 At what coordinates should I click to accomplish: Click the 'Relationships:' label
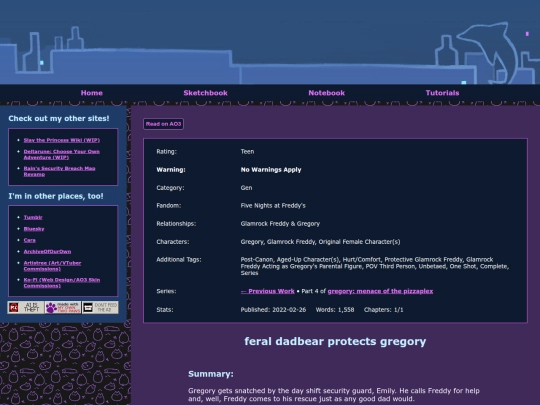click(176, 224)
